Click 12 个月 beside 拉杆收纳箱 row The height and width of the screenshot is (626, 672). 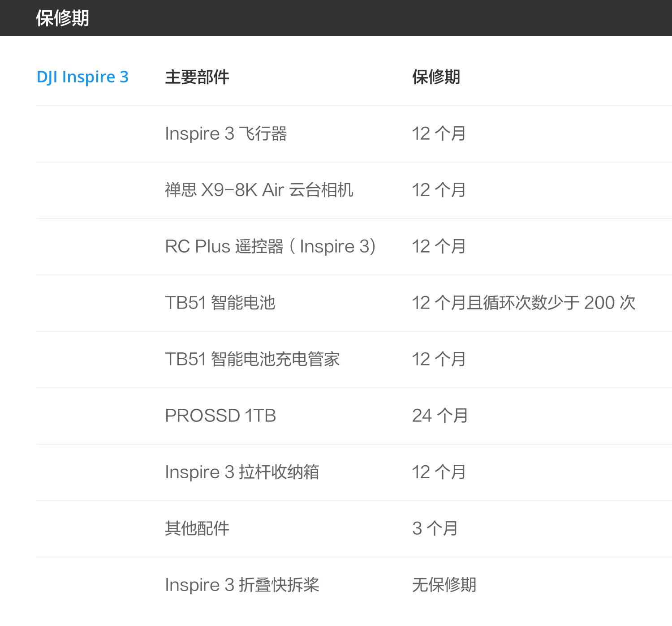(439, 472)
